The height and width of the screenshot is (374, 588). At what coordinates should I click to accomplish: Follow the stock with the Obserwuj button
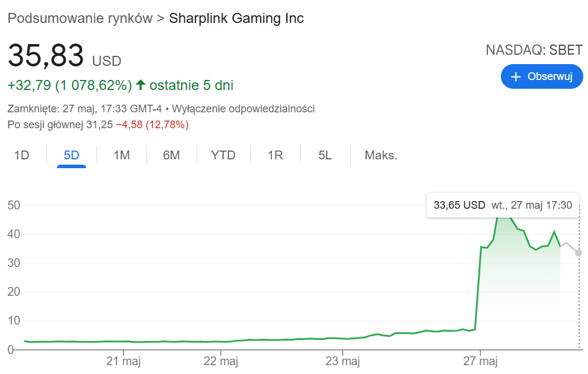point(542,77)
